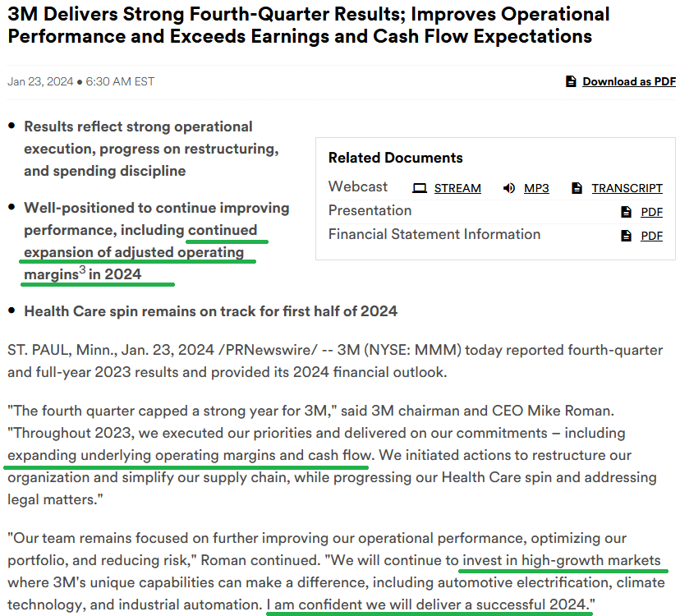This screenshot has width=680, height=616.
Task: Click the Financial Statement Information PDF icon
Action: coord(627,236)
